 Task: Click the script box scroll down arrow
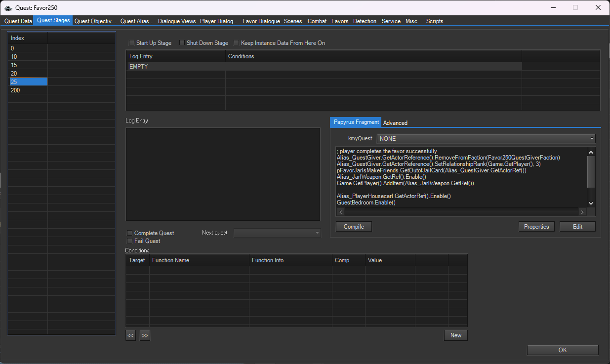591,203
